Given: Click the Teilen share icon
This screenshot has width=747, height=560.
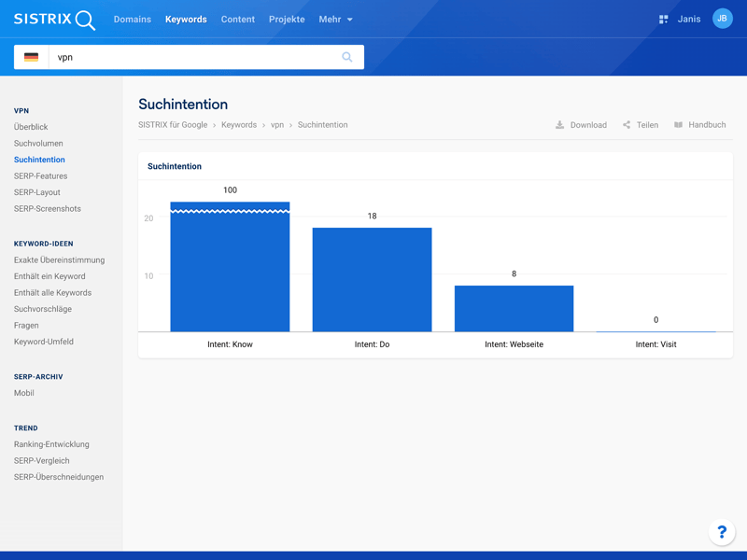Looking at the screenshot, I should (x=627, y=125).
